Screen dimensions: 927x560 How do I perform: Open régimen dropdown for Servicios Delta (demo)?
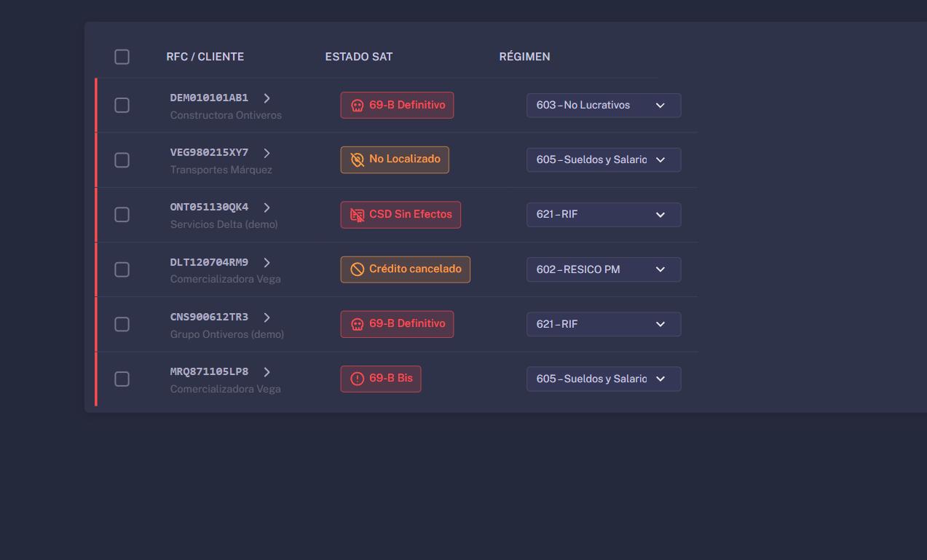pyautogui.click(x=604, y=215)
